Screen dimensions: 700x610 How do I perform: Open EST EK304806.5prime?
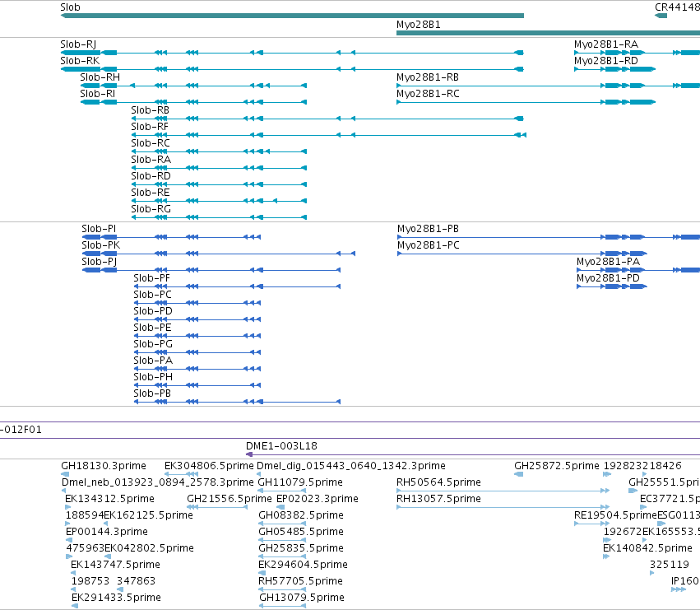coord(209,466)
